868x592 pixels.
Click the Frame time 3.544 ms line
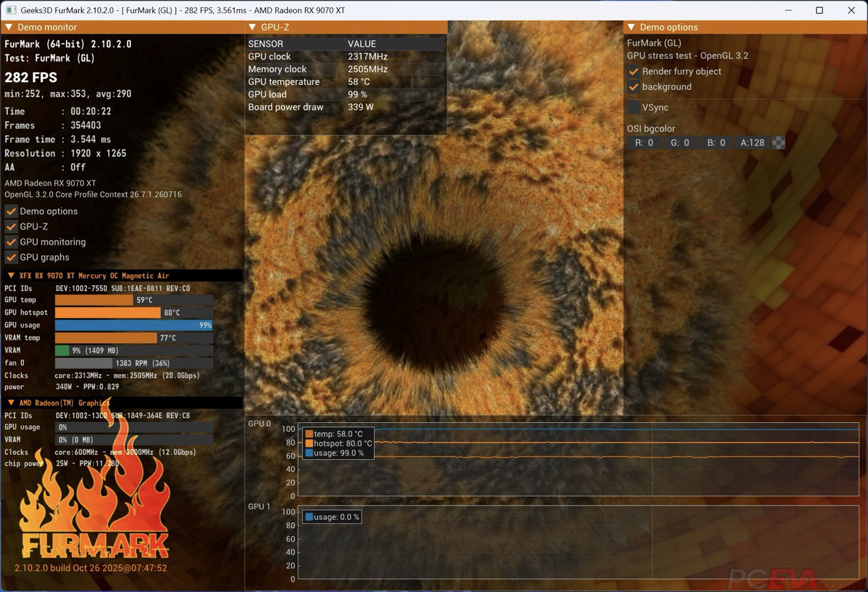(x=58, y=139)
